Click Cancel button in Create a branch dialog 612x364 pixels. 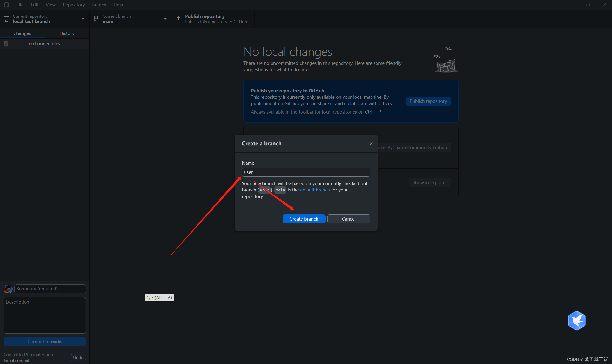(x=349, y=219)
